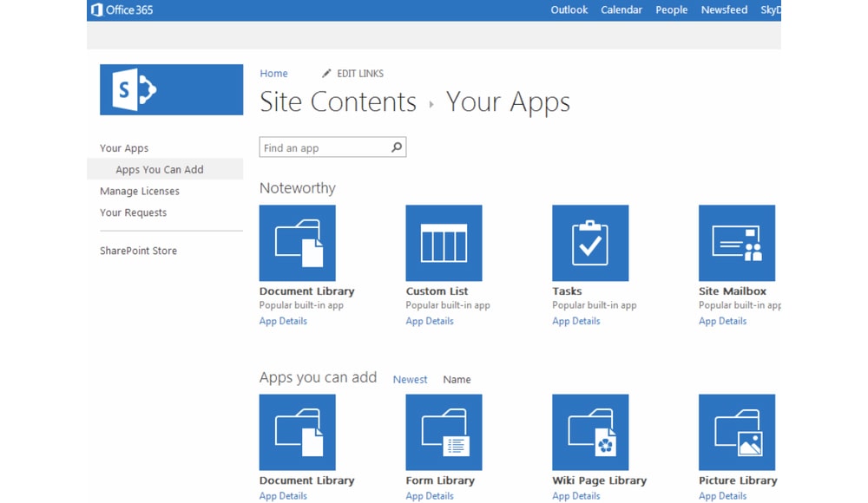Open App Details for Wiki Page Library
Viewport: 868px width, 503px height.
[x=575, y=496]
